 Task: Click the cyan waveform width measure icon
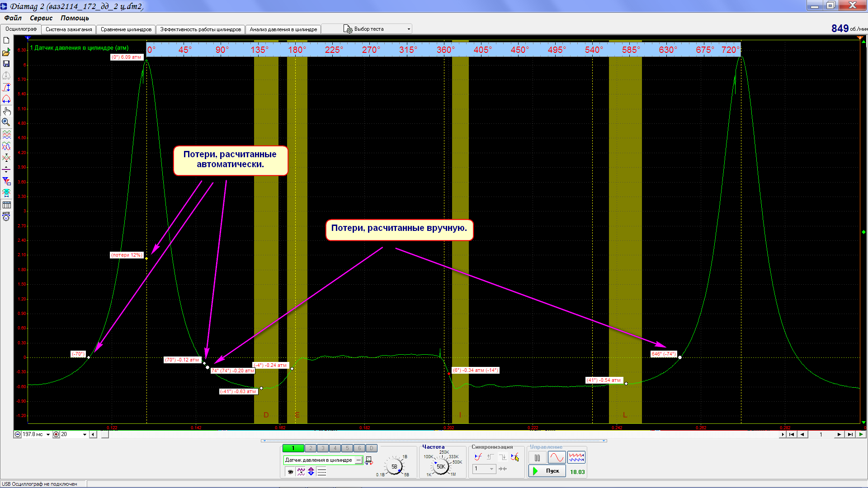(6, 193)
